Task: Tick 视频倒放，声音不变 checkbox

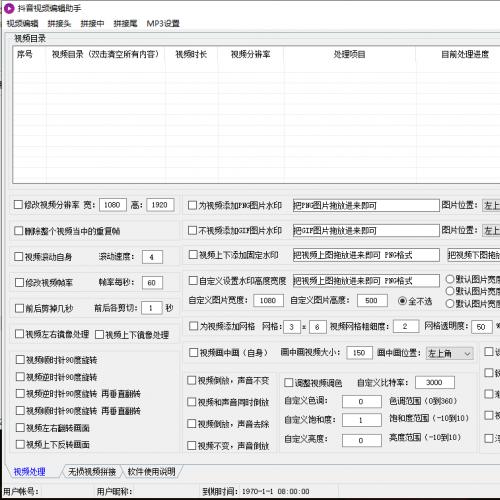Action: click(x=191, y=380)
